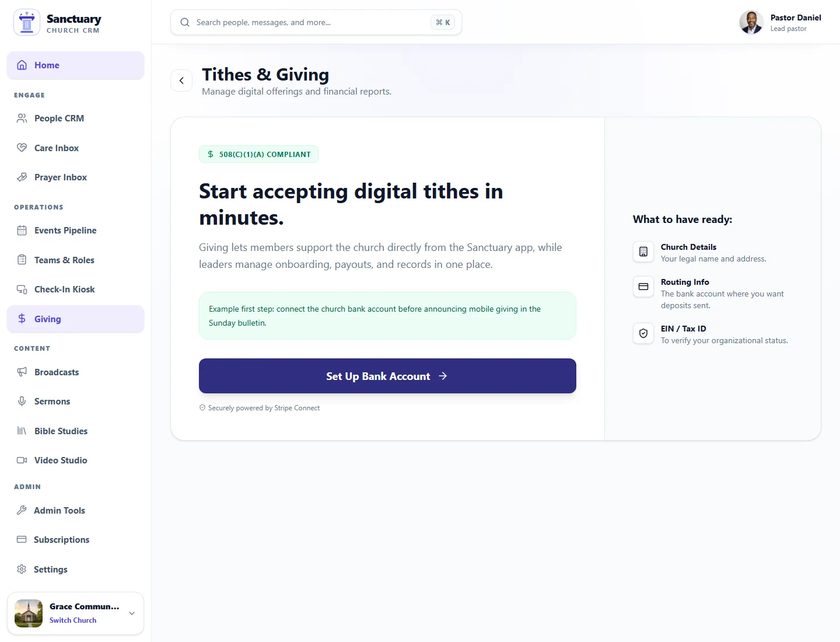Open Prayer Inbox label in sidebar

tap(61, 177)
